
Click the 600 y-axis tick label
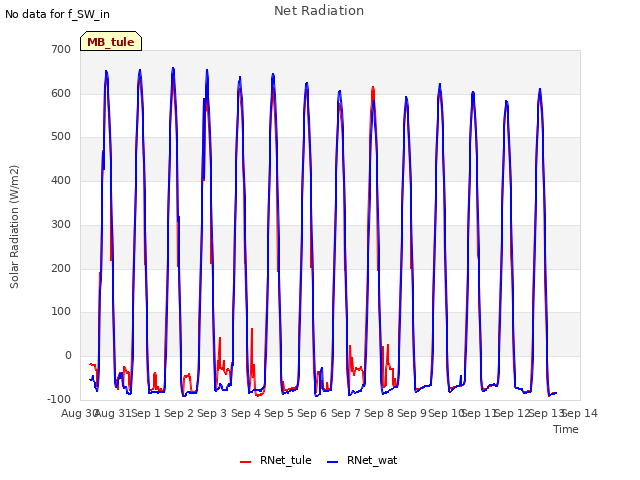point(61,93)
